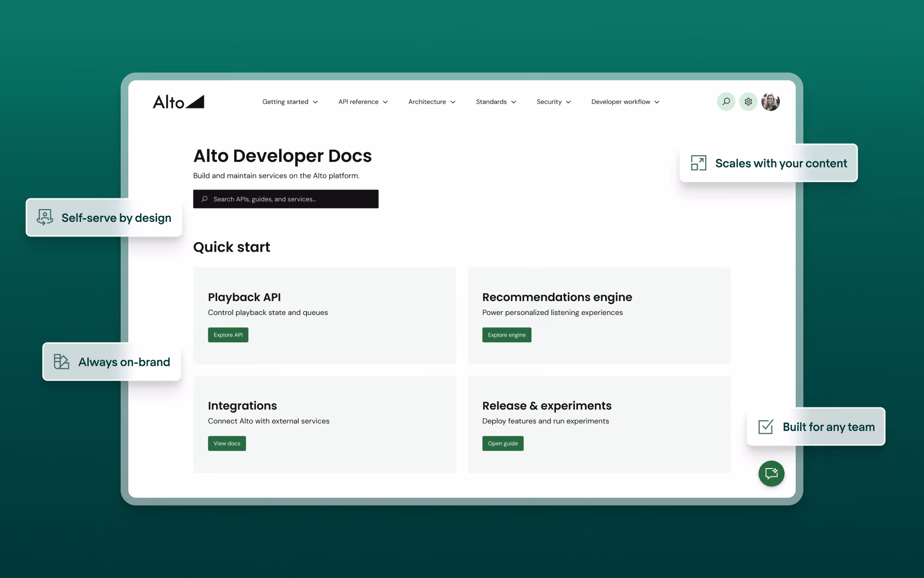Screen dimensions: 924x578
Task: Open the AI chat assistant bubble
Action: tap(772, 473)
